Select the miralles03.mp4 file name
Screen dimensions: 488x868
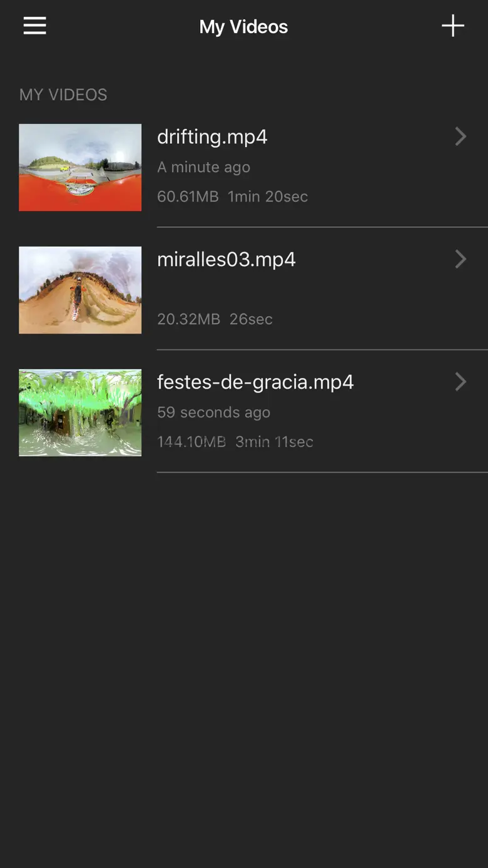[x=226, y=259]
